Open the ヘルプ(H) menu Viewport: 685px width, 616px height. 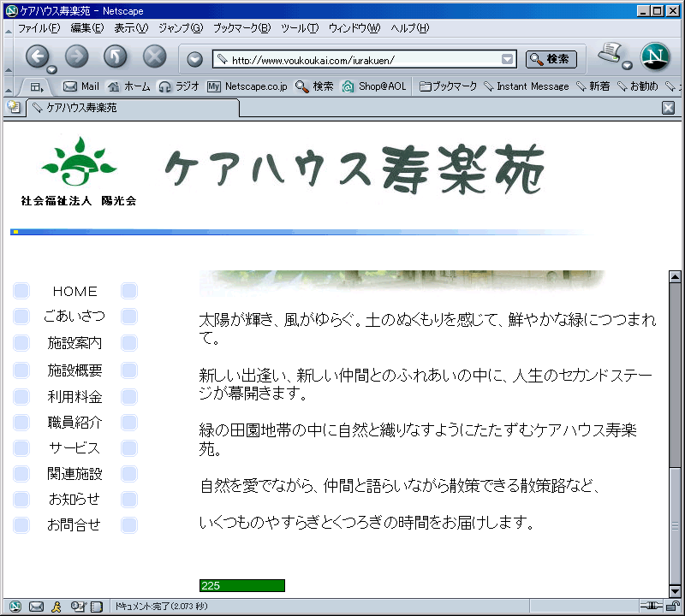(x=410, y=28)
